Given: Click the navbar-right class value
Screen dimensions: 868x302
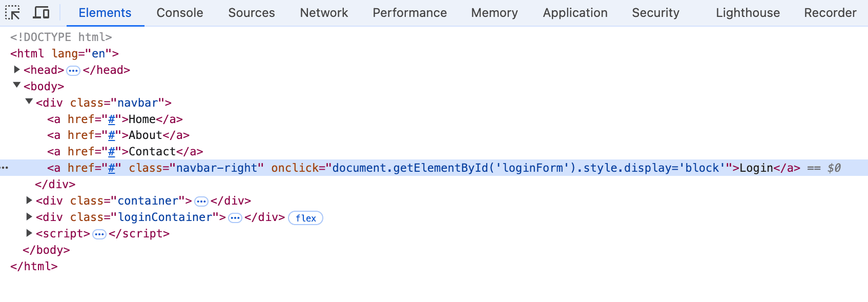Looking at the screenshot, I should [217, 168].
